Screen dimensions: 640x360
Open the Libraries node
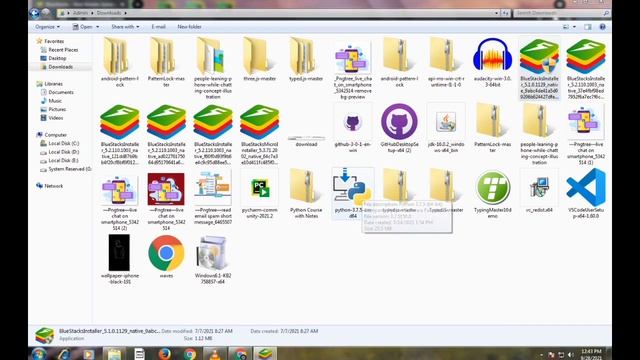[x=53, y=84]
